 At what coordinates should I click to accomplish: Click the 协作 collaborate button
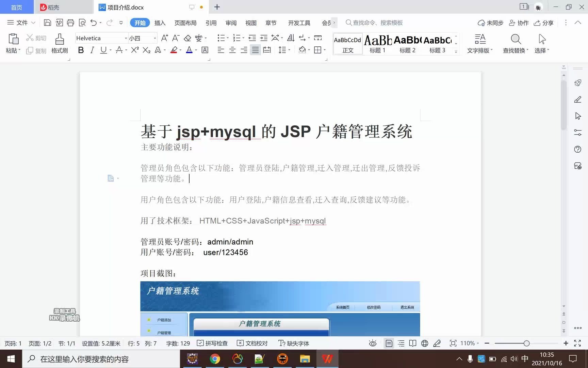click(519, 23)
